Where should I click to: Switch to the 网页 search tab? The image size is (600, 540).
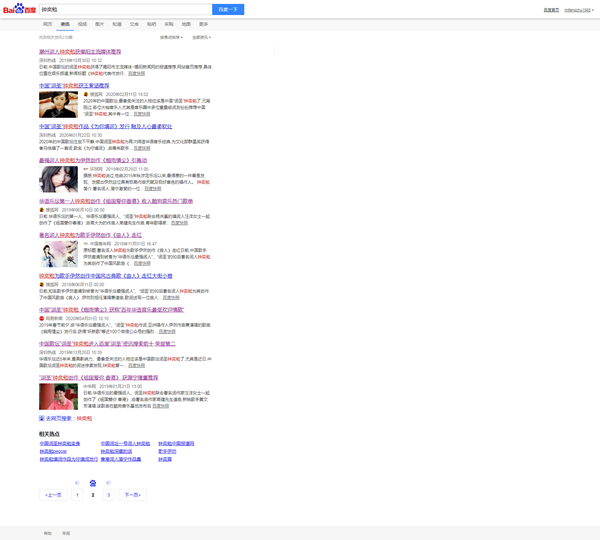(x=47, y=23)
